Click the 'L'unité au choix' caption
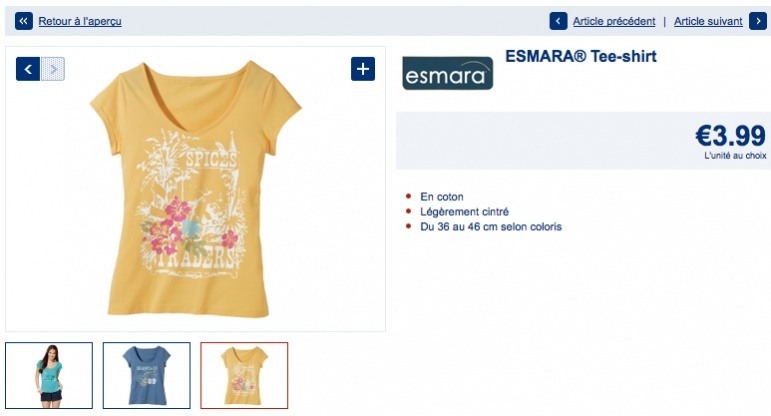 click(735, 155)
